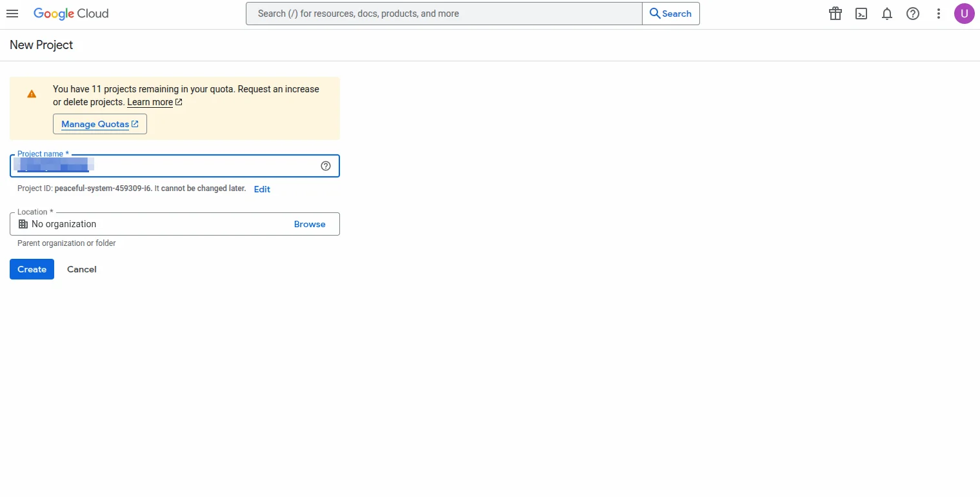Open the Manage Quotas page
The width and height of the screenshot is (980, 497).
click(x=99, y=124)
